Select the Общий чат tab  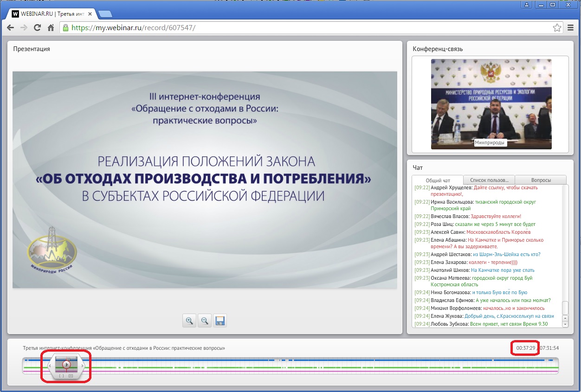[438, 180]
